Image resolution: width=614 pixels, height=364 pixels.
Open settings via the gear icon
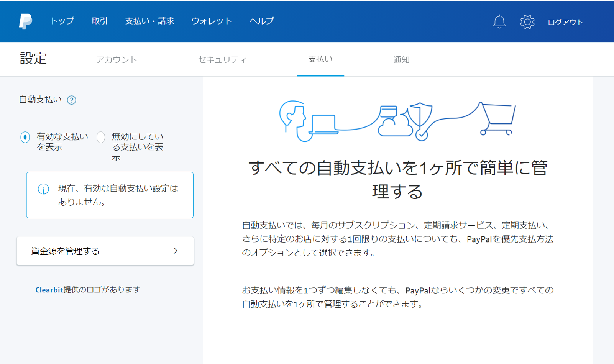tap(527, 22)
